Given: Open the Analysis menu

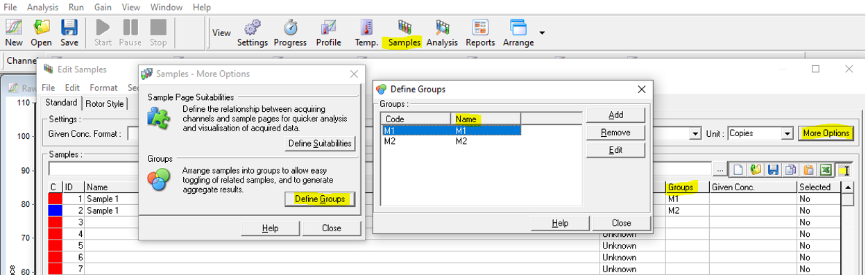Looking at the screenshot, I should [43, 7].
